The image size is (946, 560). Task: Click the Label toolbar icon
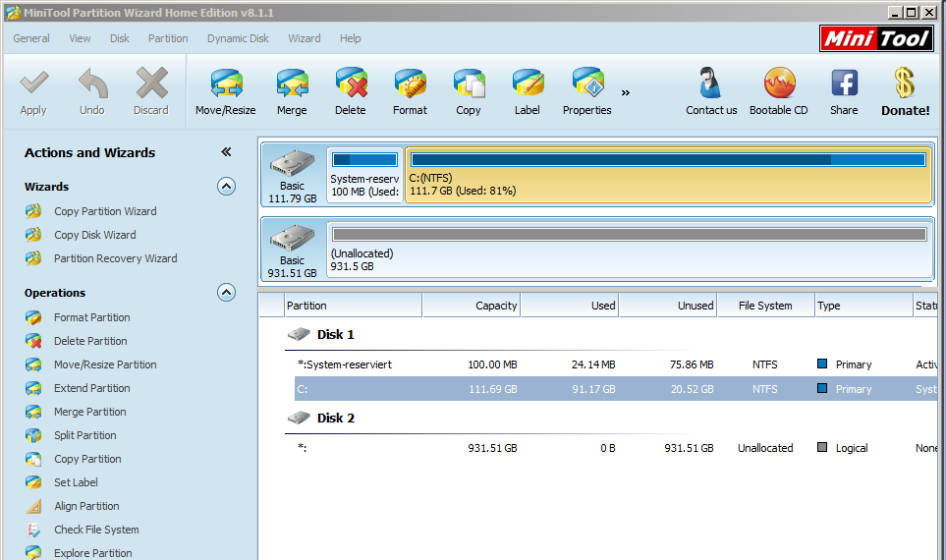click(x=528, y=83)
